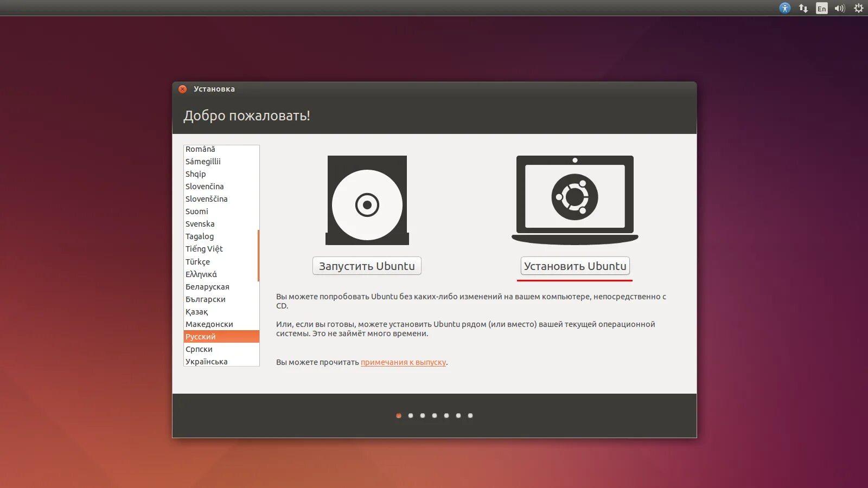Close the Установка installer window

pyautogui.click(x=183, y=89)
